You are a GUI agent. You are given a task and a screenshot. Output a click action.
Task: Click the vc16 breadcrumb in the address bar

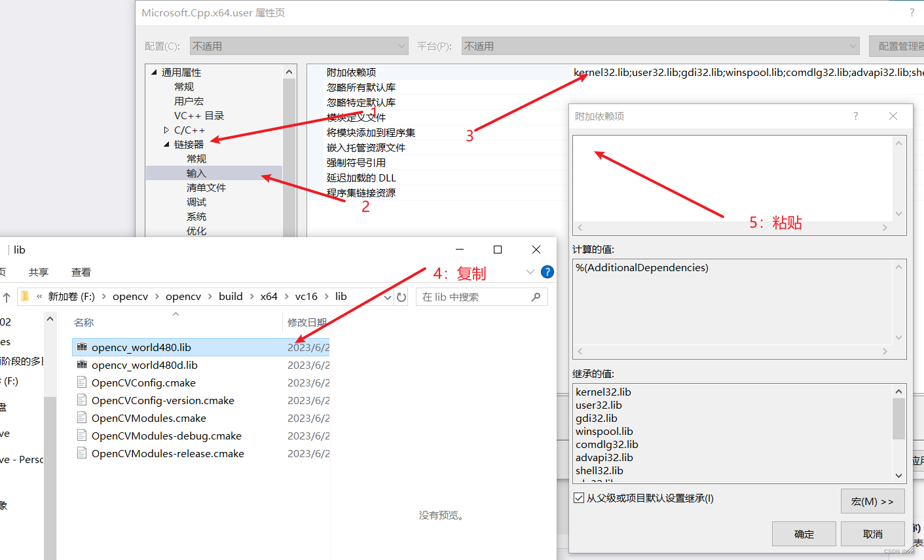coord(306,296)
